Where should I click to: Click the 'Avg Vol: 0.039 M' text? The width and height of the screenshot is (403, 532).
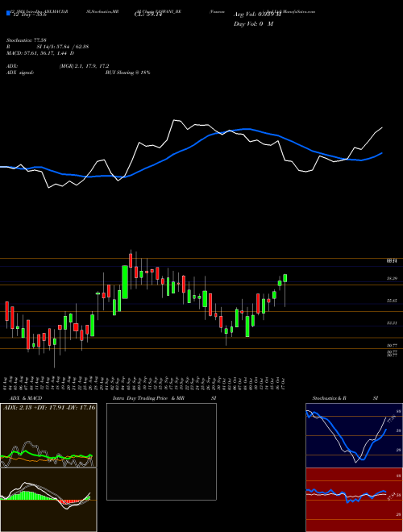[257, 15]
